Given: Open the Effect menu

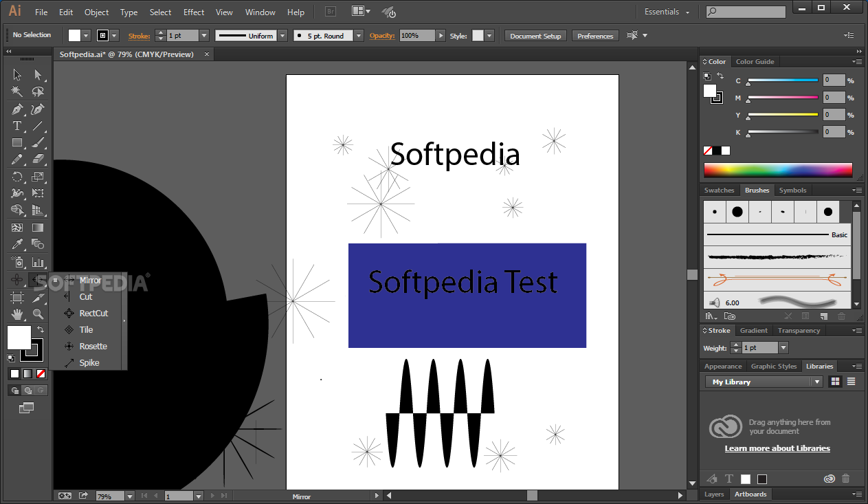Looking at the screenshot, I should pos(194,12).
